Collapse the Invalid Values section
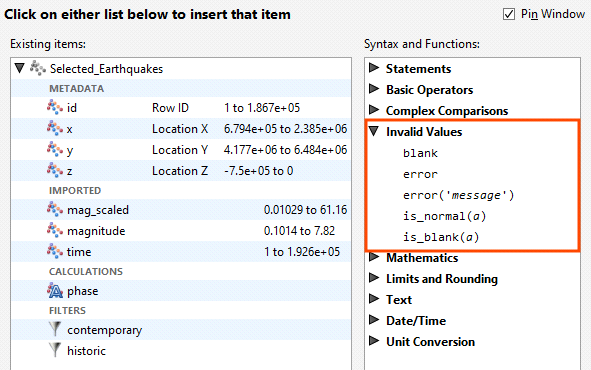The width and height of the screenshot is (591, 370). tap(374, 131)
